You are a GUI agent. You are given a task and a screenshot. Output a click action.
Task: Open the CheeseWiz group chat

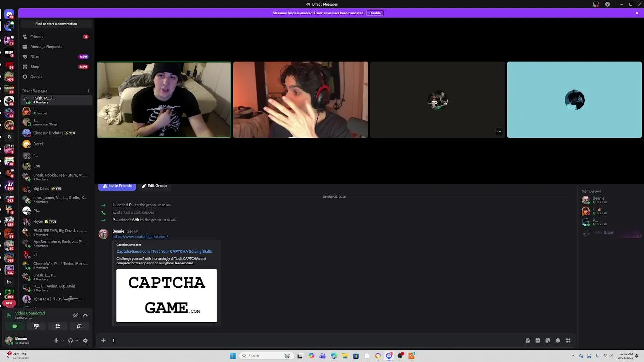(x=56, y=265)
